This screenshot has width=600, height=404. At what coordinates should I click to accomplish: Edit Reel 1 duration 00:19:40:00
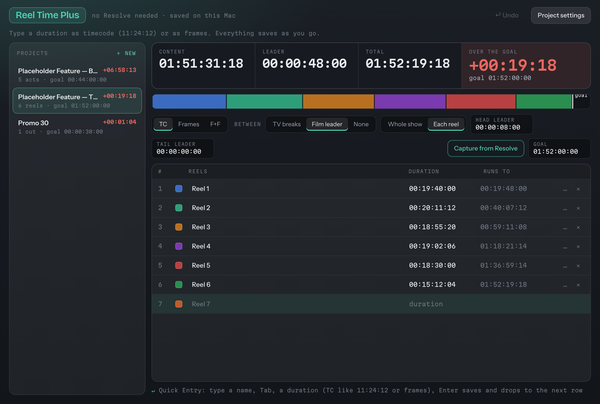click(432, 189)
